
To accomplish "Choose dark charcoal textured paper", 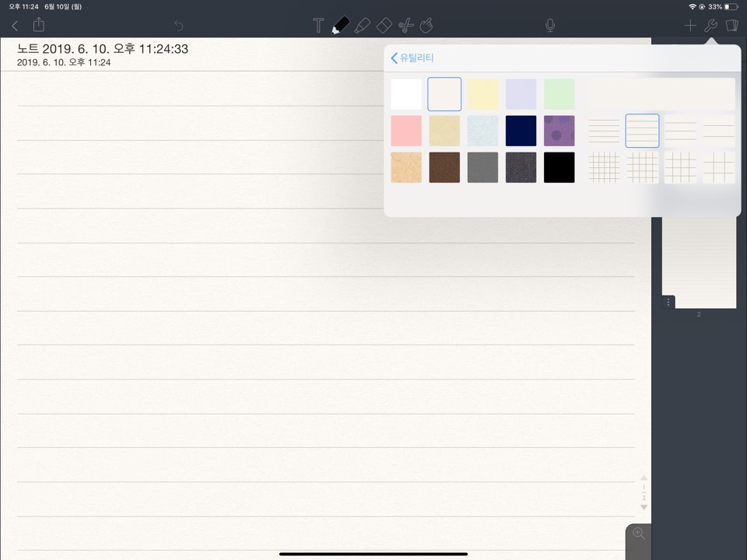I will tap(521, 168).
